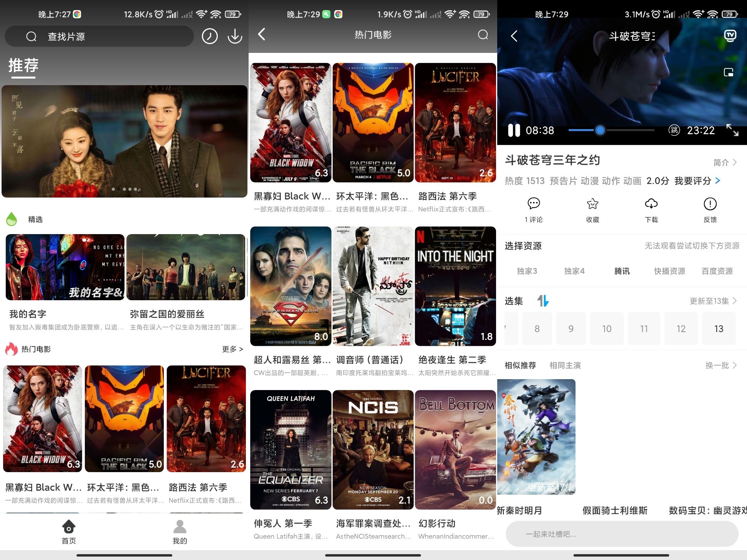This screenshot has width=747, height=560.
Task: Tap 精选 water-drop icon
Action: coord(12,219)
